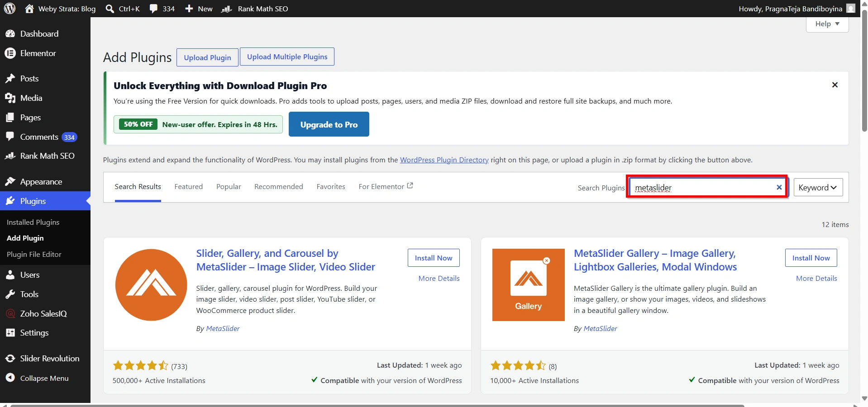Open WordPress Plugin Directory link

click(x=444, y=160)
